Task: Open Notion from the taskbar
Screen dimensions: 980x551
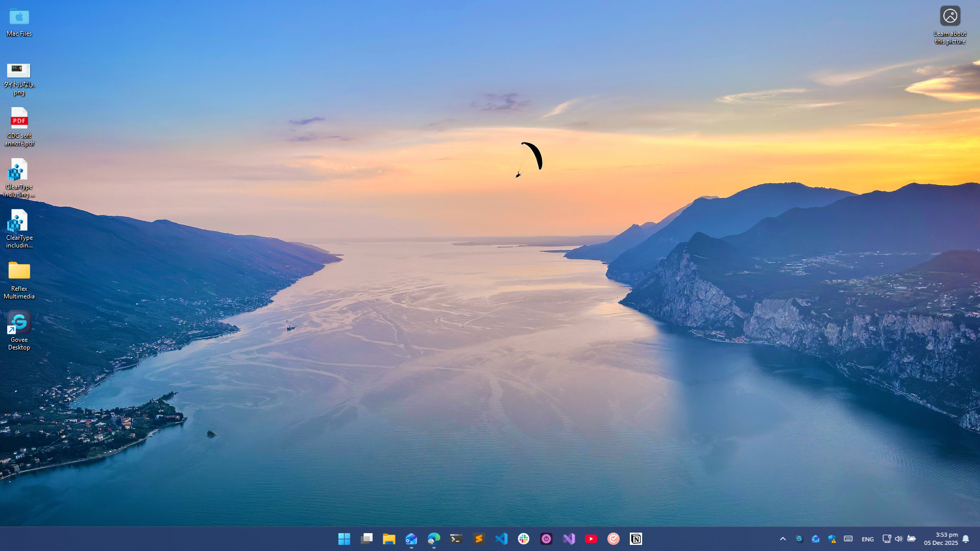Action: (x=636, y=539)
